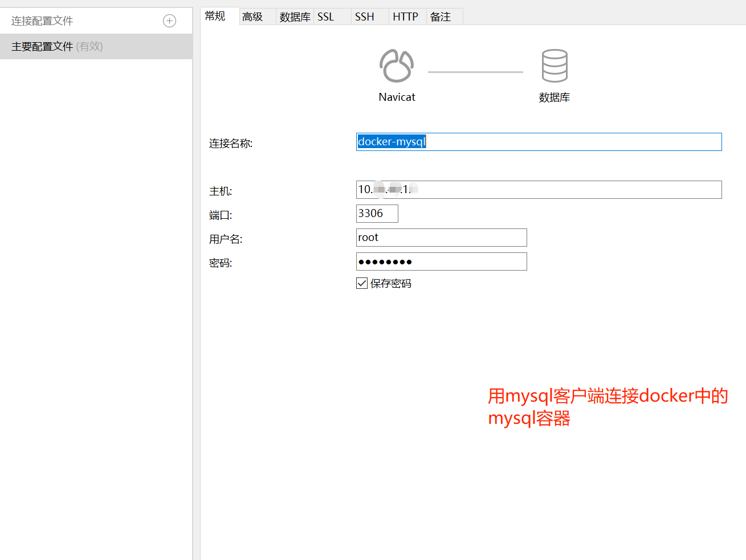This screenshot has width=746, height=560.
Task: Click the 主机 label
Action: point(221,191)
